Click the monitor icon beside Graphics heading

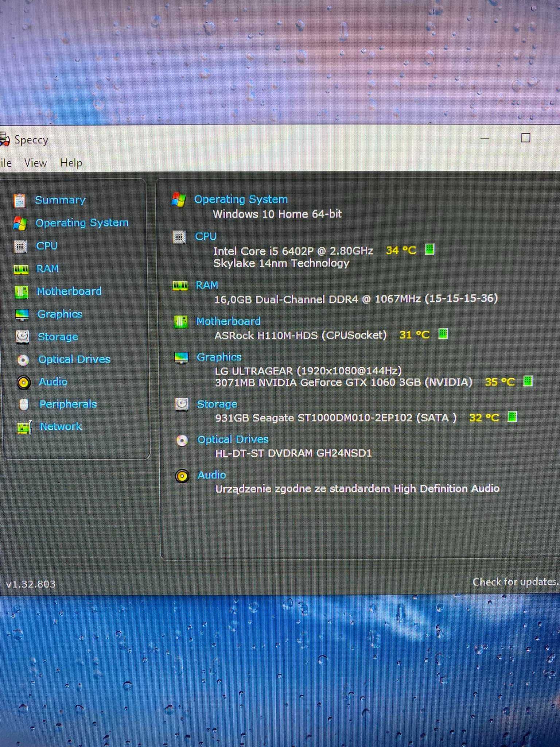[x=181, y=358]
